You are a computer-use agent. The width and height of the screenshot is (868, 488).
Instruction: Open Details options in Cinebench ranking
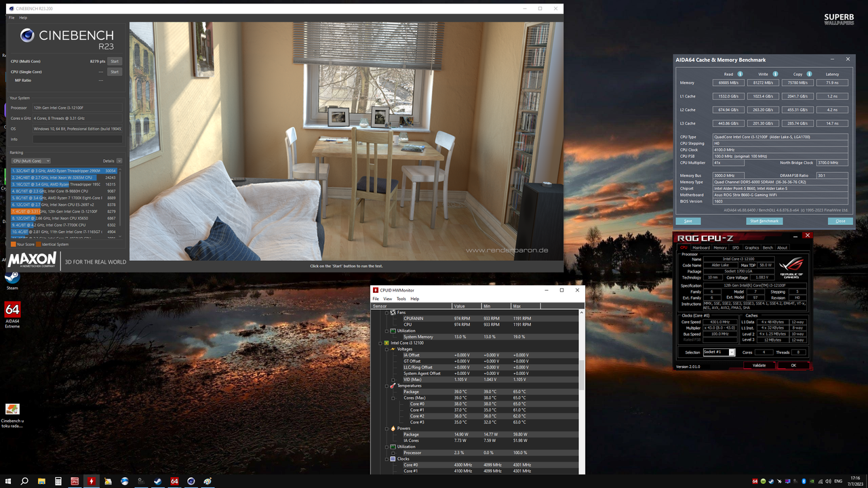(x=119, y=161)
